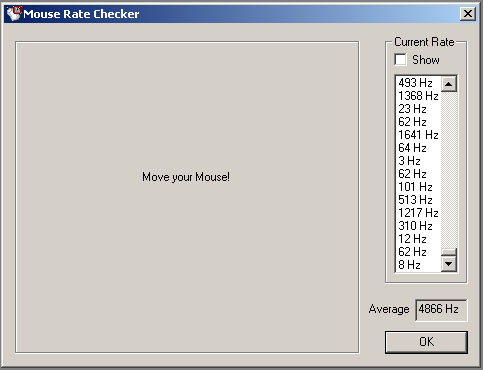Select the 101 Hz list entry
Viewport: 483px width, 370px height.
pyautogui.click(x=419, y=187)
